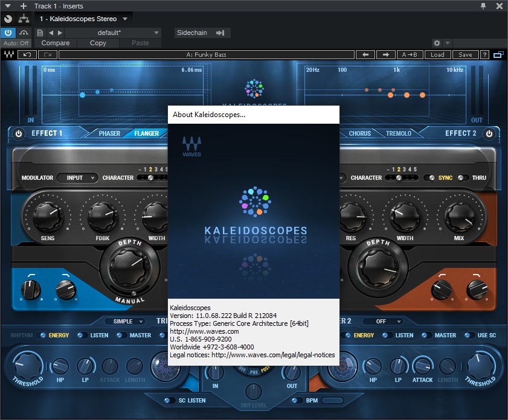Viewport: 508px width, 420px height.
Task: Toggle the Sidechain arrow icon
Action: point(220,33)
